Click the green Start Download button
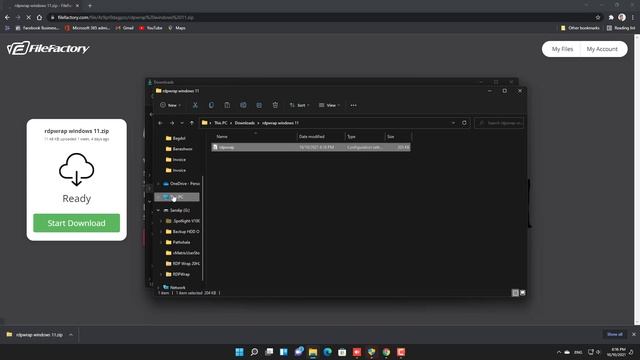The height and width of the screenshot is (360, 640). [x=77, y=223]
